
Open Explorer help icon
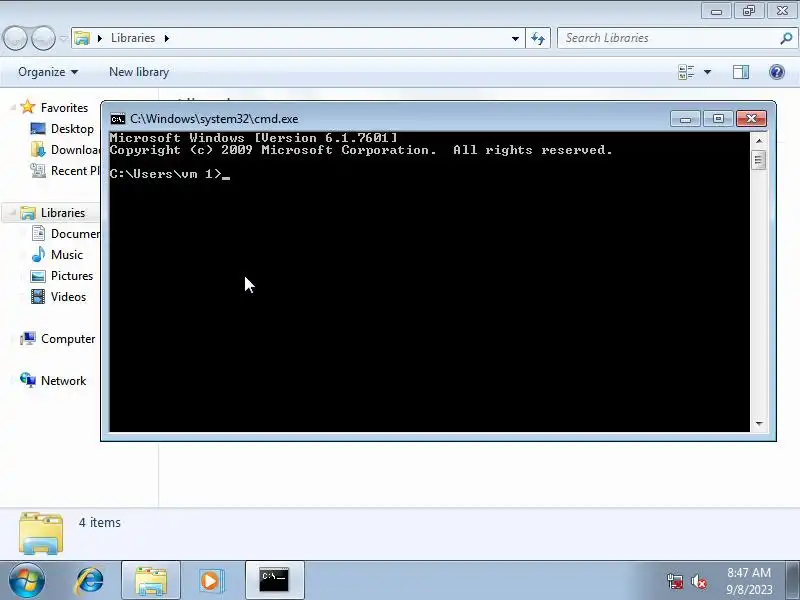pyautogui.click(x=777, y=72)
